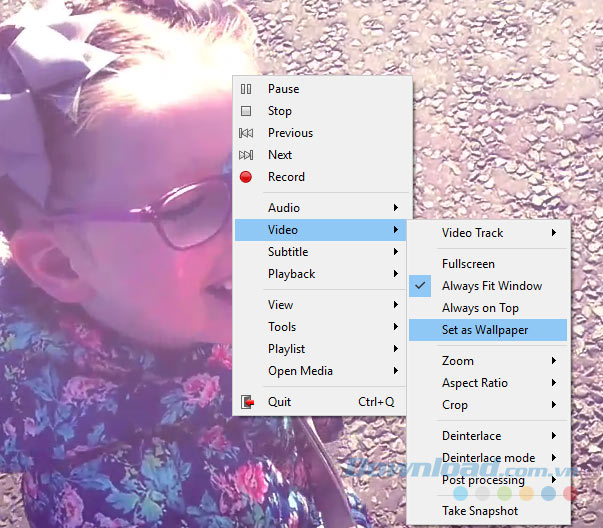
Task: Switch video to Fullscreen
Action: (488, 264)
